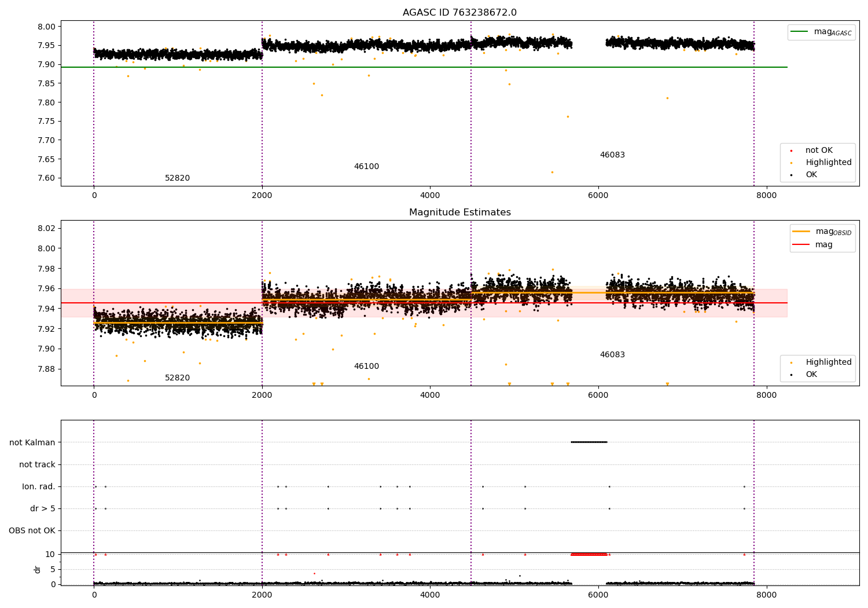Click the '8000' x-axis tick of the bottom plot
868x608 pixels.
click(x=767, y=595)
